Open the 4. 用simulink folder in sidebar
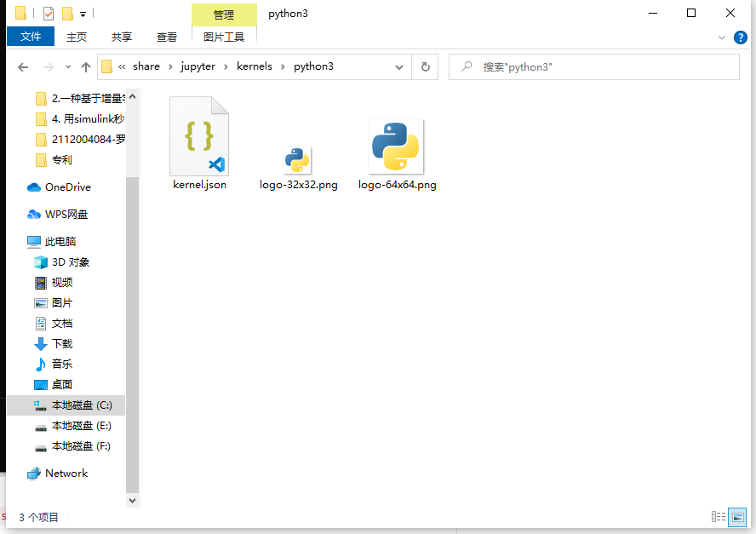Viewport: 756px width, 534px height. tap(80, 118)
